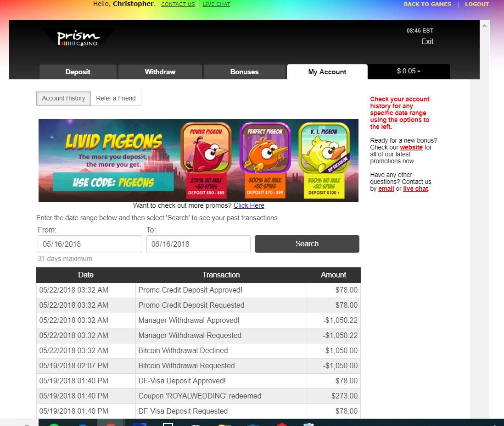The height and width of the screenshot is (426, 504).
Task: Click the '08:46 EST' clock text
Action: pyautogui.click(x=420, y=31)
